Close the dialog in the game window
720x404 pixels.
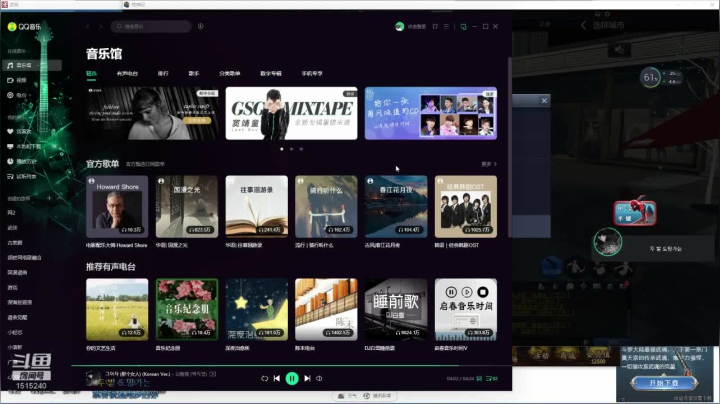point(544,101)
